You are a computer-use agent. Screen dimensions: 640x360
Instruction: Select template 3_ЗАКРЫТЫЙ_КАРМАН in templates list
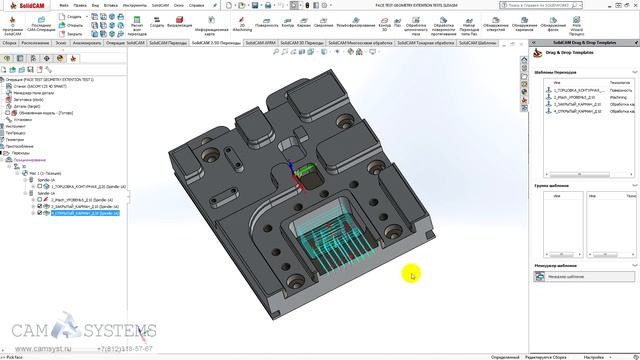click(577, 104)
